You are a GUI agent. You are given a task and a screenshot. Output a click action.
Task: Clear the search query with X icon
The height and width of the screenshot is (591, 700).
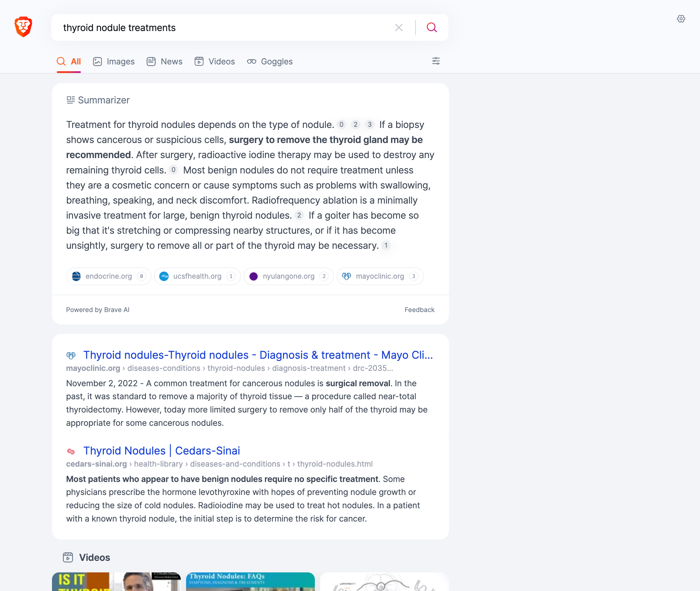(x=398, y=27)
